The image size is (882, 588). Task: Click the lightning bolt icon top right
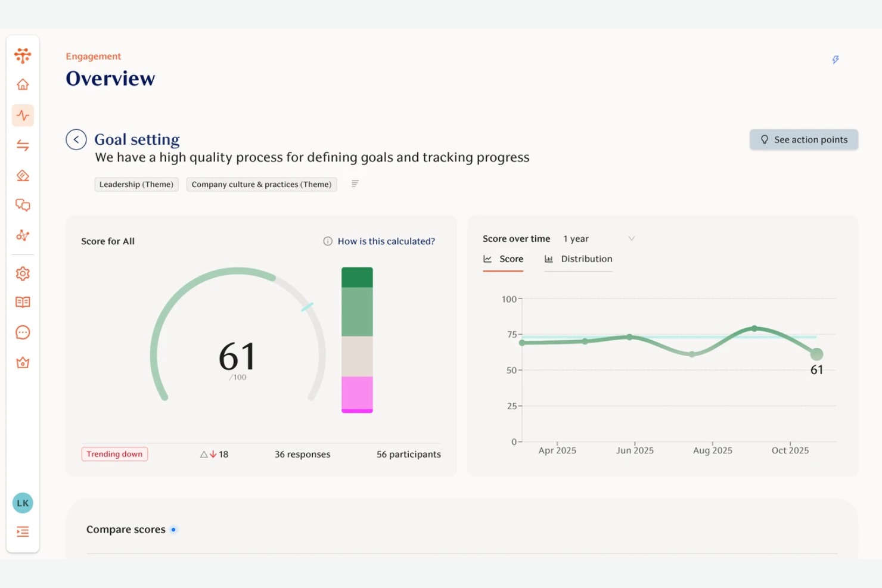[x=836, y=60]
